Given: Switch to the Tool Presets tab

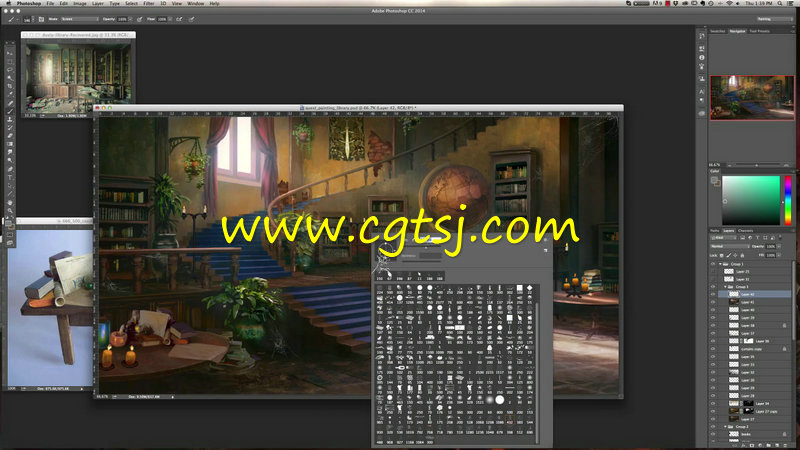Looking at the screenshot, I should tap(759, 31).
